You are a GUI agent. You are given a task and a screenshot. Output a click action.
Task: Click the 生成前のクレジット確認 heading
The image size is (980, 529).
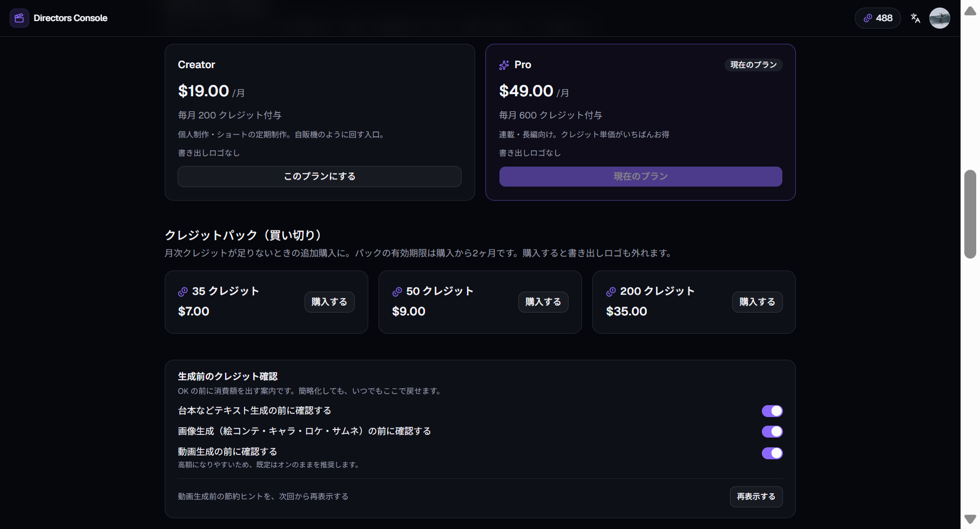pyautogui.click(x=228, y=377)
